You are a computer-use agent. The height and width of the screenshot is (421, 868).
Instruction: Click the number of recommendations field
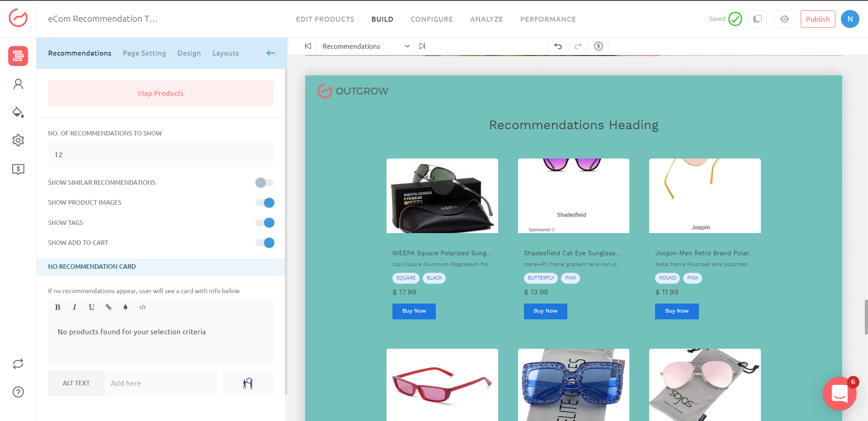(x=160, y=154)
